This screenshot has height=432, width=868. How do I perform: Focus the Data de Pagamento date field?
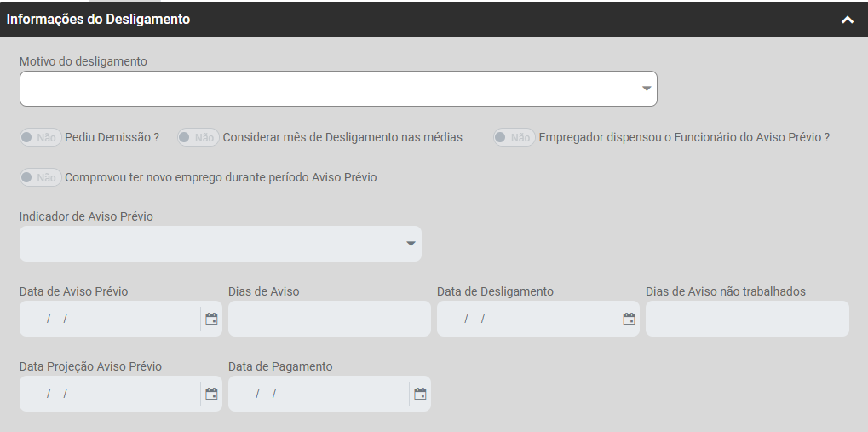coord(318,395)
